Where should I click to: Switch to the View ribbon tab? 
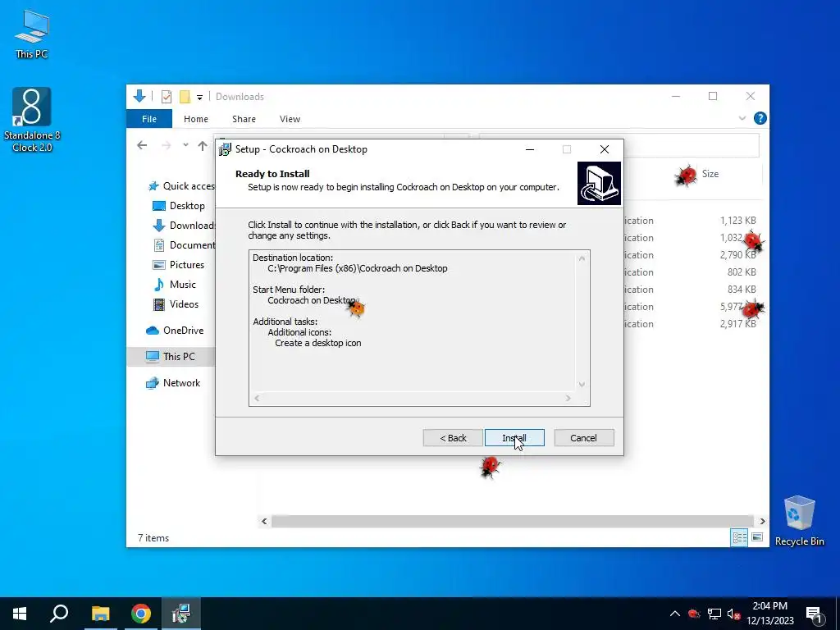click(x=290, y=119)
